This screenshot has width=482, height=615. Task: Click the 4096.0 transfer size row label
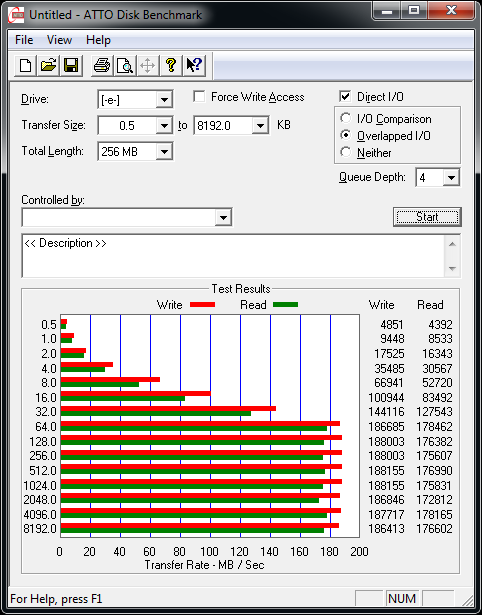[40, 514]
